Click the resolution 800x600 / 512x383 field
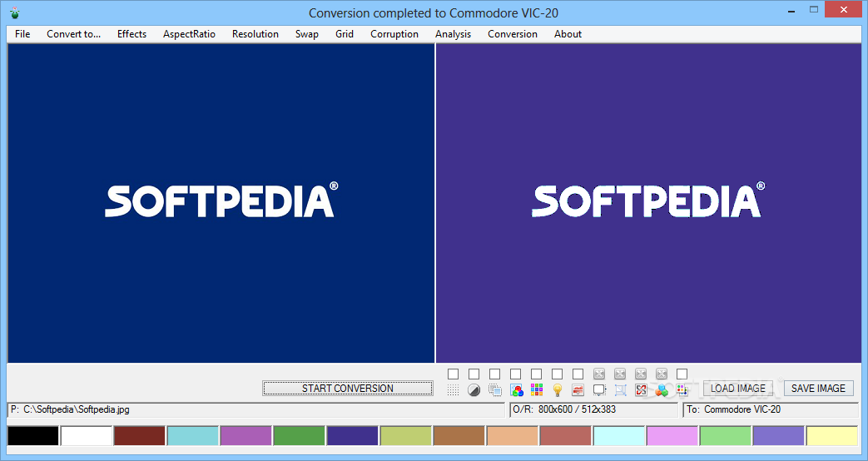Screen dimensions: 868x461 pos(593,409)
